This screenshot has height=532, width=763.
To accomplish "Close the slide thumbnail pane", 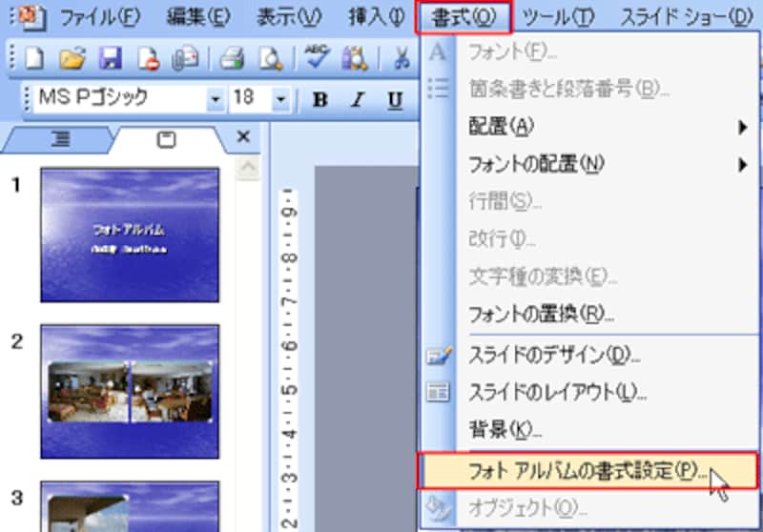I will point(242,137).
